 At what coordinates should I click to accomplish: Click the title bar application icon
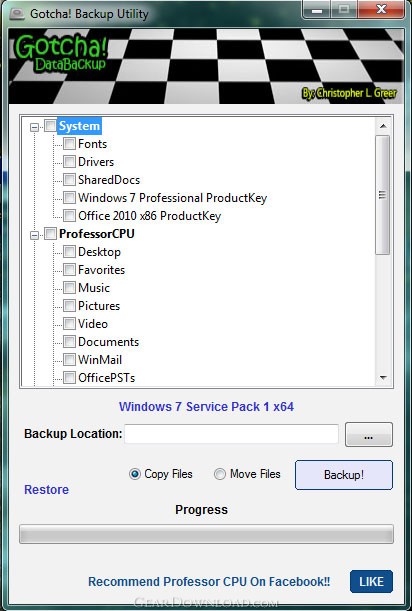(x=17, y=14)
